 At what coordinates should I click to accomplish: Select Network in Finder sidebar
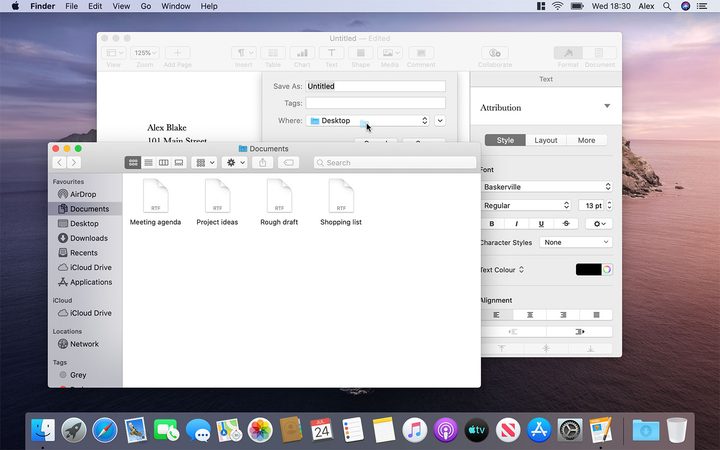85,344
